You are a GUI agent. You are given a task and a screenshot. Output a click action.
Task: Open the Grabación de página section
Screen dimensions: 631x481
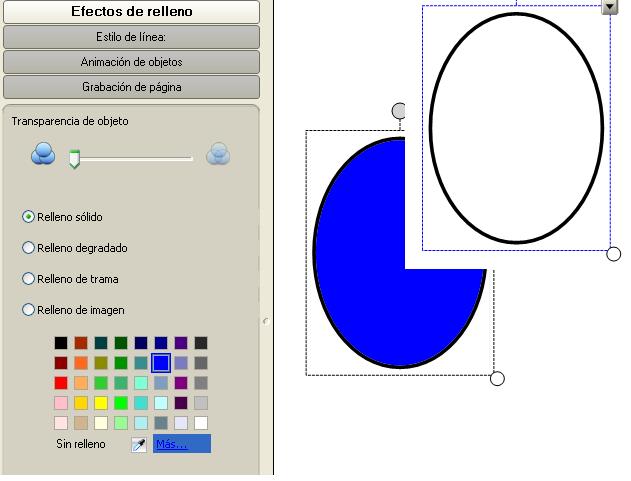coord(131,87)
